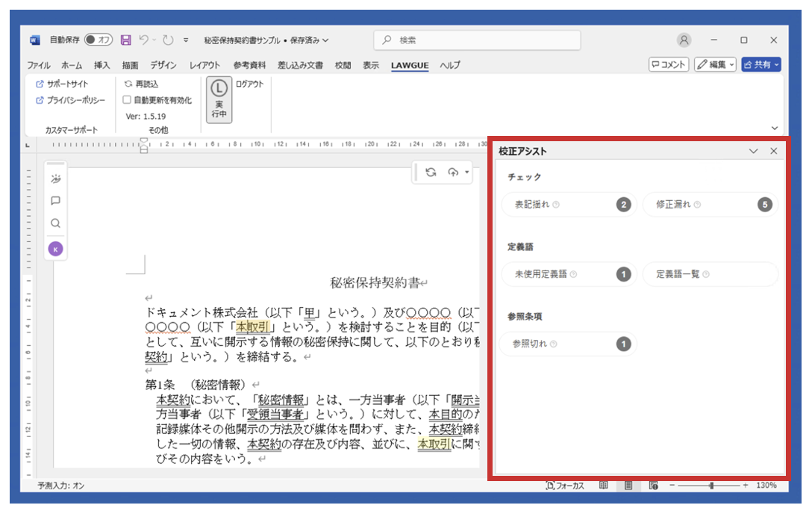The image size is (812, 508).
Task: Click the zoom slider in status bar
Action: [711, 486]
